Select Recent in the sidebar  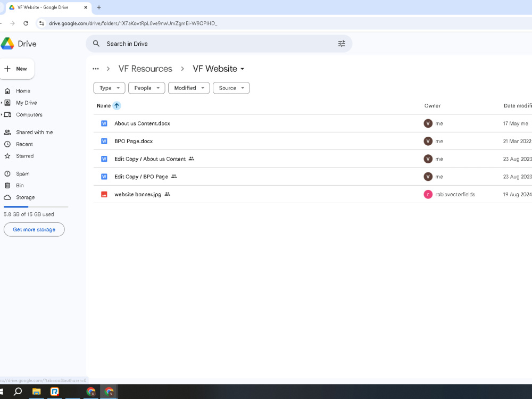[24, 144]
